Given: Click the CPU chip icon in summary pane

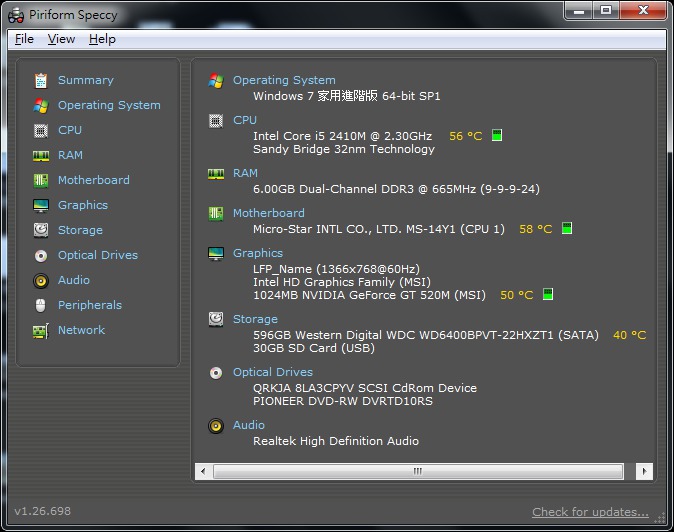Looking at the screenshot, I should point(216,121).
